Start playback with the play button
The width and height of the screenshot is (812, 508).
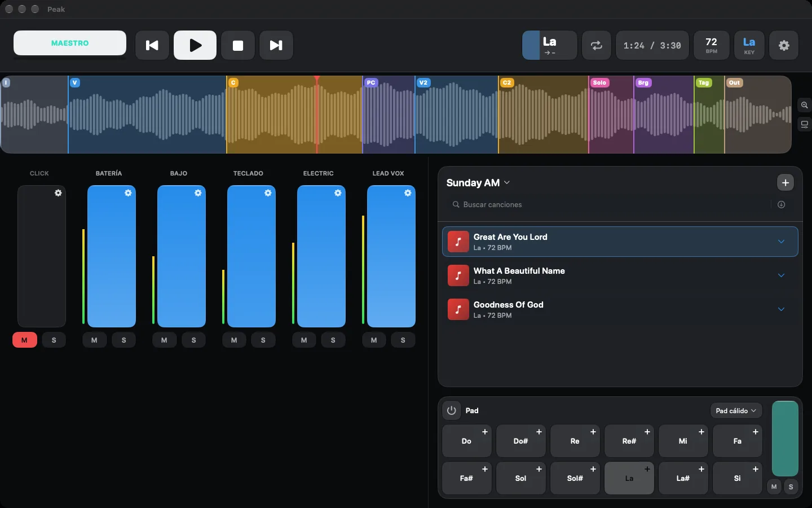click(195, 45)
